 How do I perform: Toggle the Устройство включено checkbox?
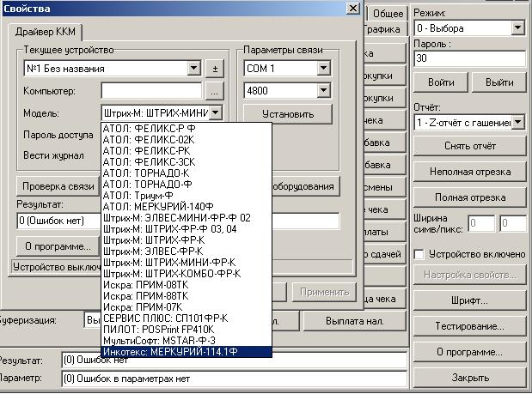pyautogui.click(x=419, y=254)
